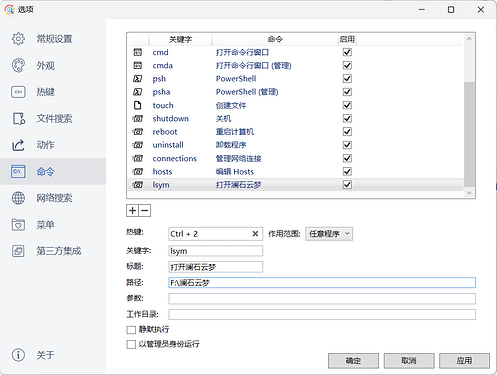The height and width of the screenshot is (375, 497).
Task: Switch to the 热键 page
Action: tap(53, 92)
